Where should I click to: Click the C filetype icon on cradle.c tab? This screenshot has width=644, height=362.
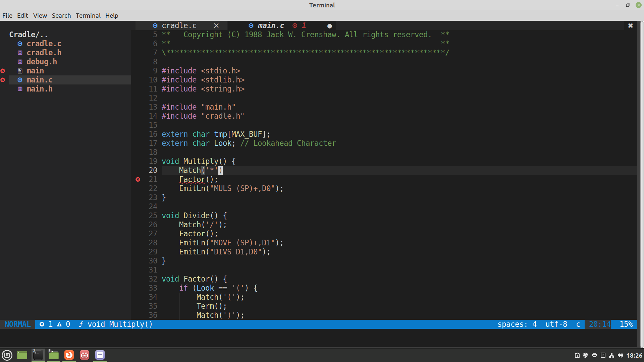155,25
